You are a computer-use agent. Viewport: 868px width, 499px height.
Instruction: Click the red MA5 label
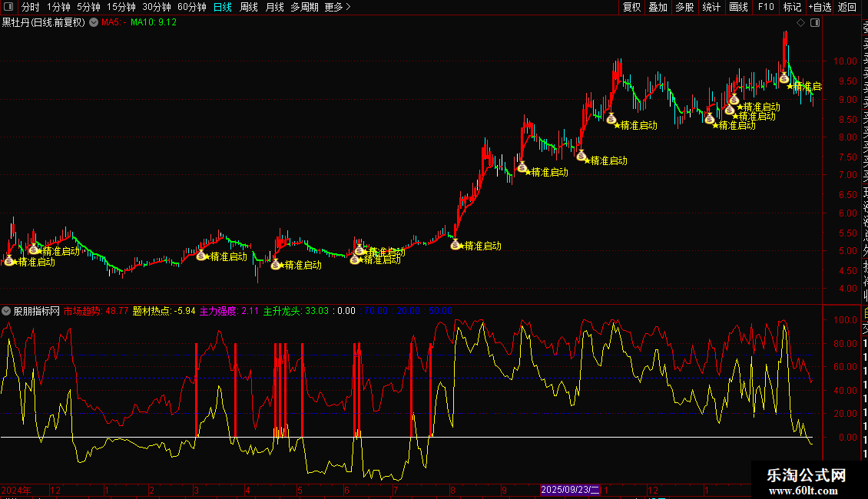pos(114,22)
